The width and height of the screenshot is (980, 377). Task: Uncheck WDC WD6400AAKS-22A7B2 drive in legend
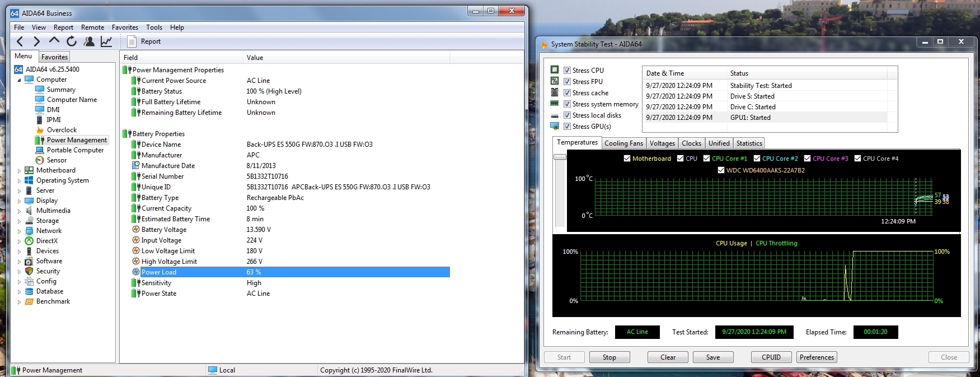pos(721,170)
